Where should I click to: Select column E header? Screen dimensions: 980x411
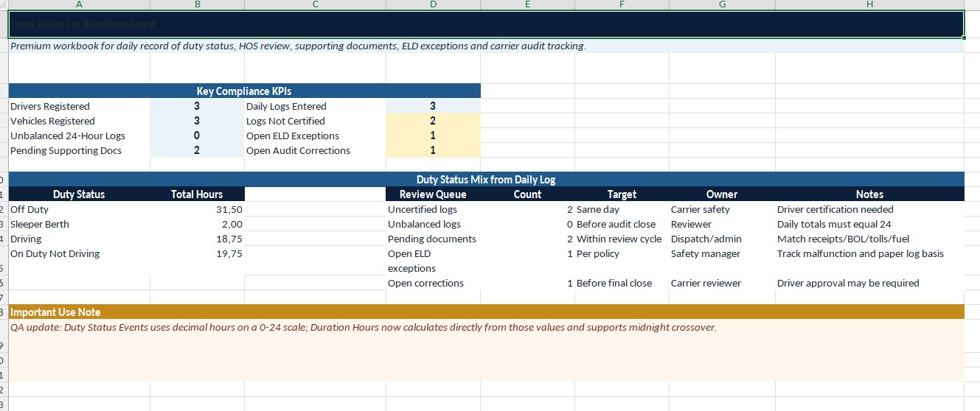tap(527, 4)
